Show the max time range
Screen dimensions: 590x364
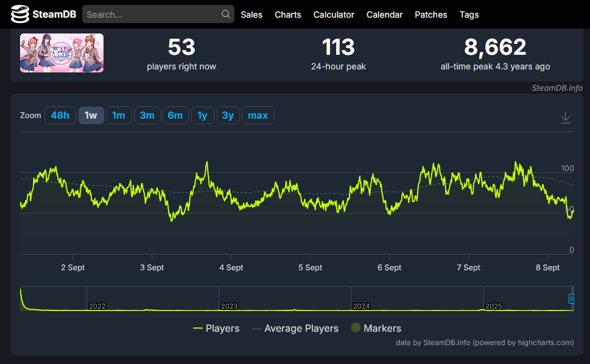[x=258, y=116]
